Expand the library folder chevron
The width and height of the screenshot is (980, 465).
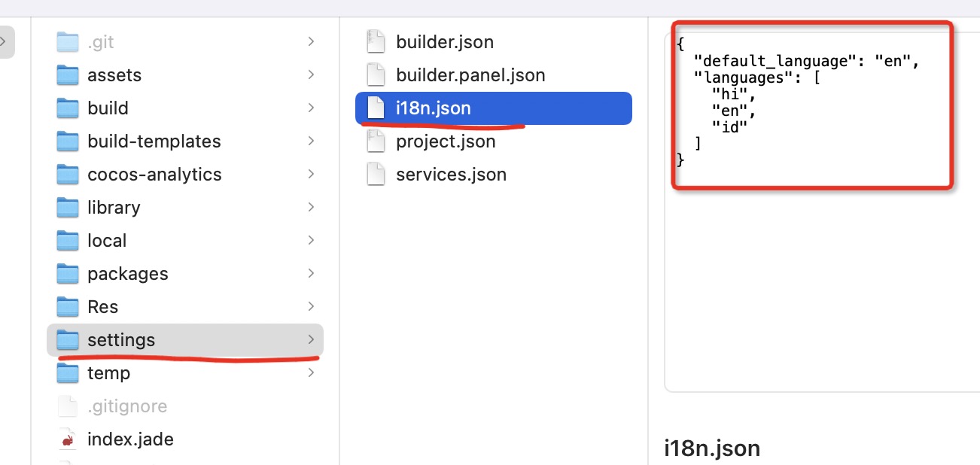pos(311,208)
